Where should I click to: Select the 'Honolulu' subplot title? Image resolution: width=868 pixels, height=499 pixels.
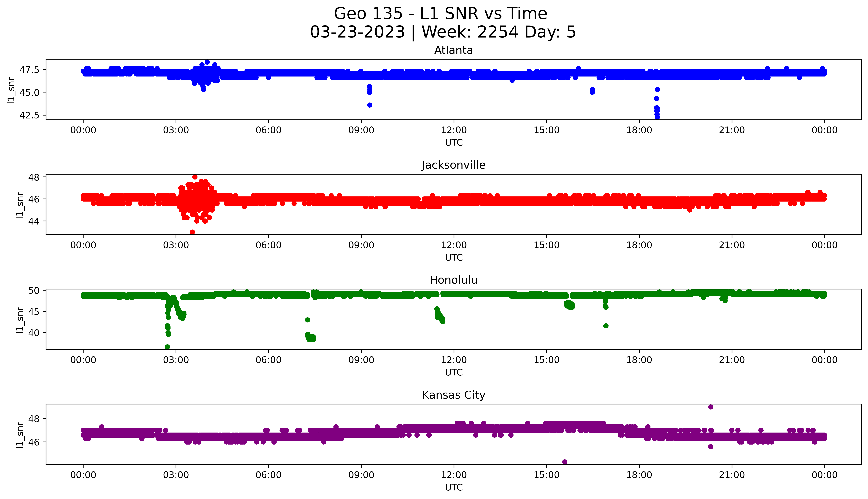pos(453,280)
